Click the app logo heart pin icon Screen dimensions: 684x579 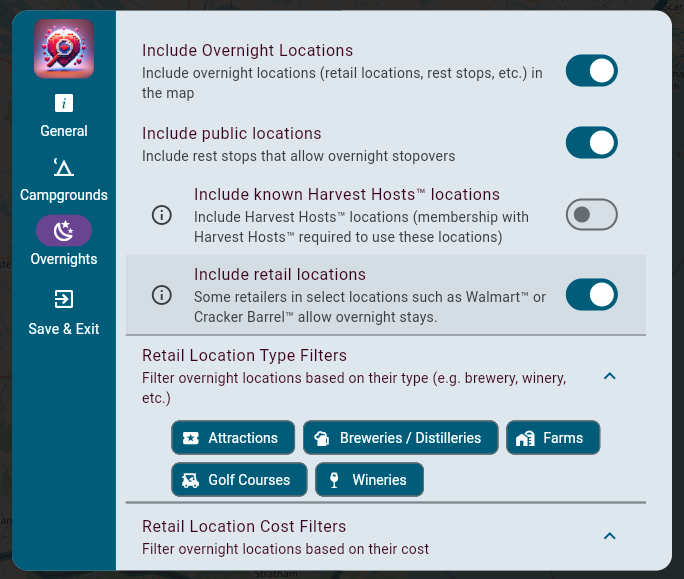[64, 49]
